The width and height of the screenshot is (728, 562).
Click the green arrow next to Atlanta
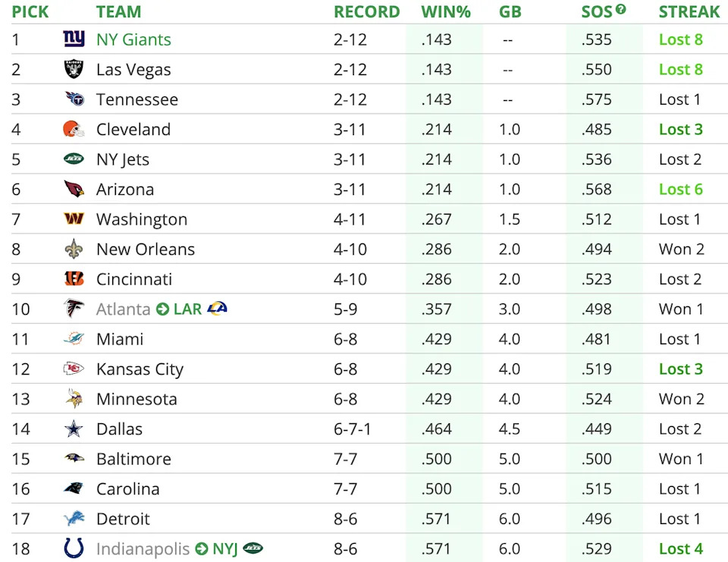(x=163, y=309)
